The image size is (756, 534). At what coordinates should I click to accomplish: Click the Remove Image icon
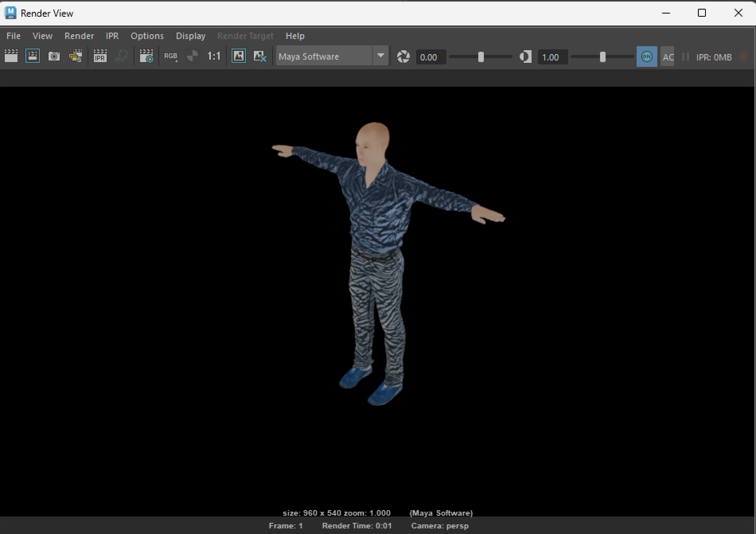coord(260,57)
